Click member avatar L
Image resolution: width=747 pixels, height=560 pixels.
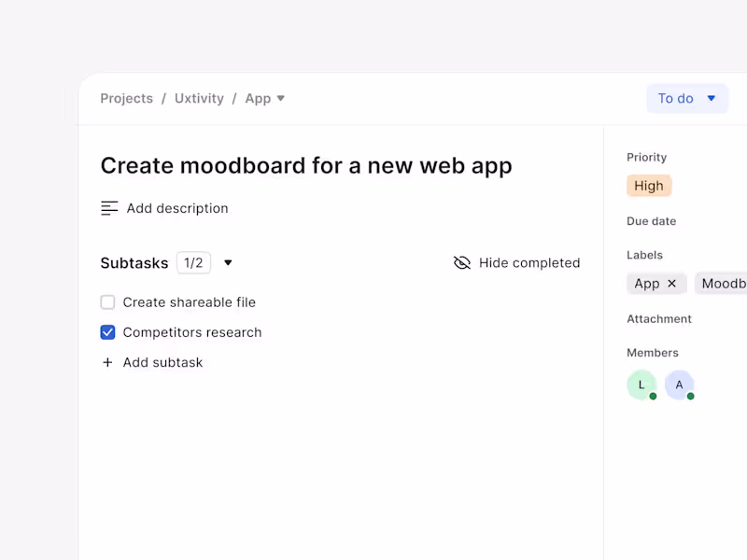[641, 385]
